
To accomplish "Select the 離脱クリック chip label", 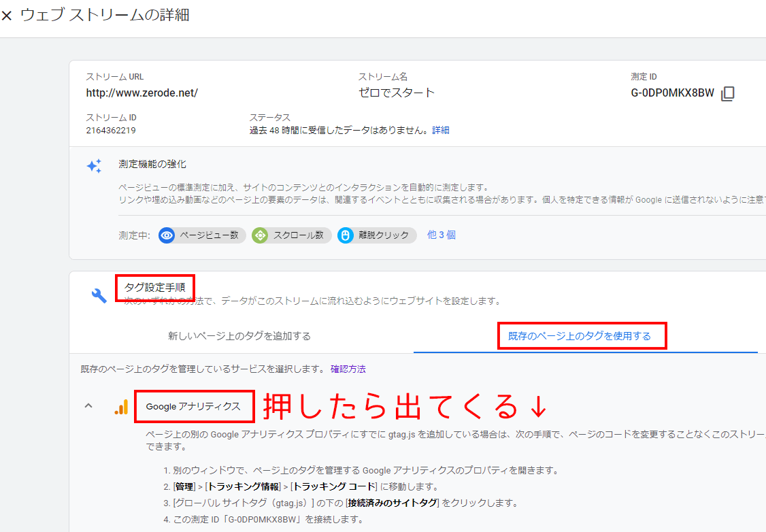I will (x=385, y=235).
